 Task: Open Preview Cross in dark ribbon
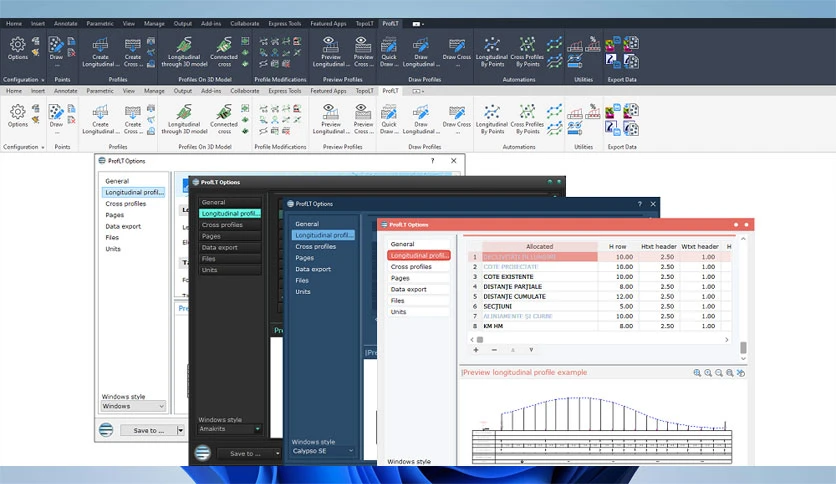click(363, 52)
